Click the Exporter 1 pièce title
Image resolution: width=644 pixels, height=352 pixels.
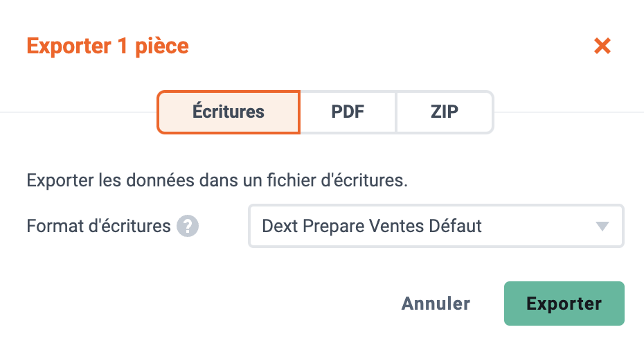[x=107, y=46]
